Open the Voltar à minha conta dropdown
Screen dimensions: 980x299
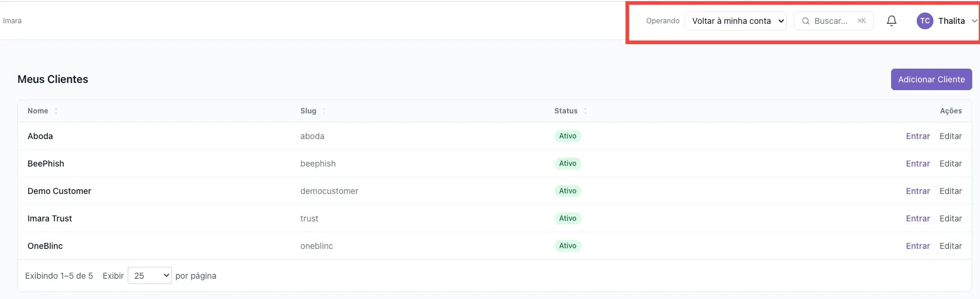[735, 21]
